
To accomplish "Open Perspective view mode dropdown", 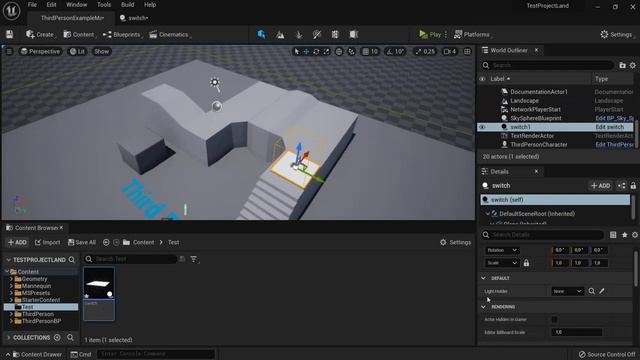I will point(40,51).
